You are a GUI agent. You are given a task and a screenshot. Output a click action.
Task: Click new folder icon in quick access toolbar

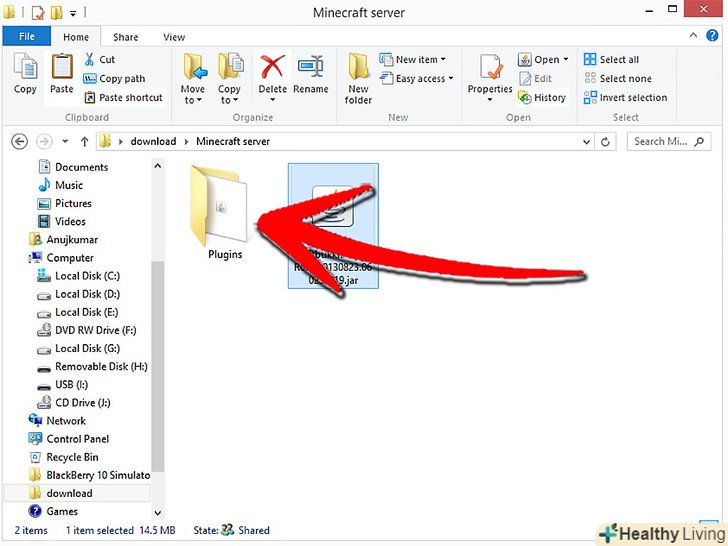point(56,13)
